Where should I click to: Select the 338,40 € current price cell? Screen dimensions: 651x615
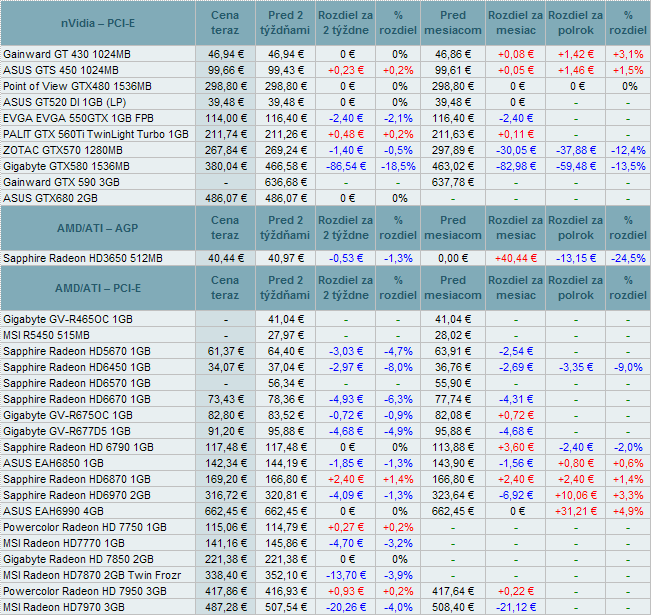[226, 575]
